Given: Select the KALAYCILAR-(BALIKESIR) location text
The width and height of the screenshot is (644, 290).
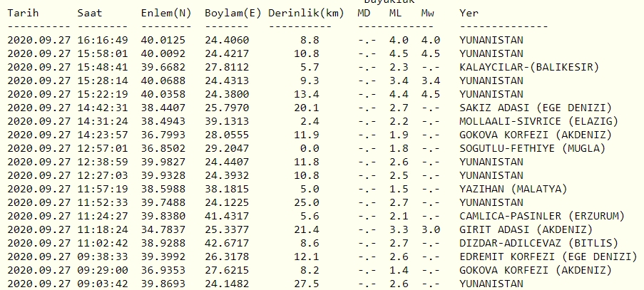Looking at the screenshot, I should coord(528,68).
